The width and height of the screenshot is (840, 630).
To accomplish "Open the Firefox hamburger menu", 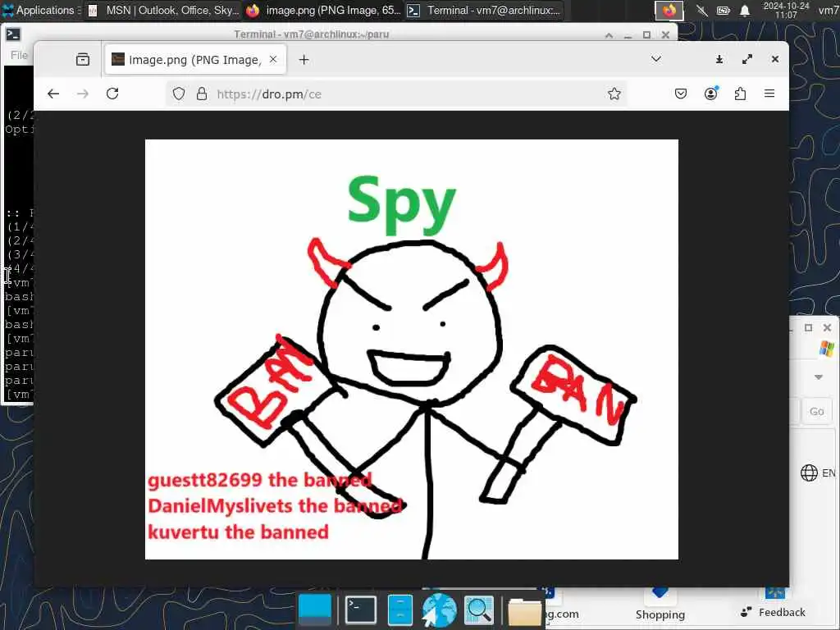I will point(769,94).
